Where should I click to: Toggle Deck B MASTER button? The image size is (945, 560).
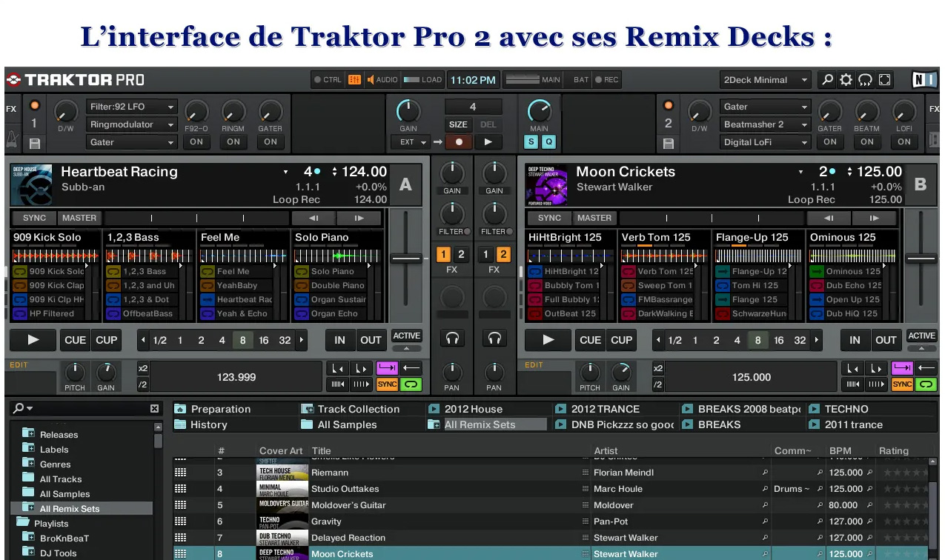coord(594,218)
